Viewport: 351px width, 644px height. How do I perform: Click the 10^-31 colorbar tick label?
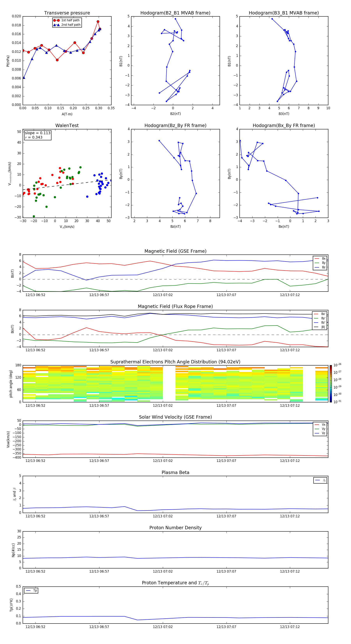[x=337, y=402]
